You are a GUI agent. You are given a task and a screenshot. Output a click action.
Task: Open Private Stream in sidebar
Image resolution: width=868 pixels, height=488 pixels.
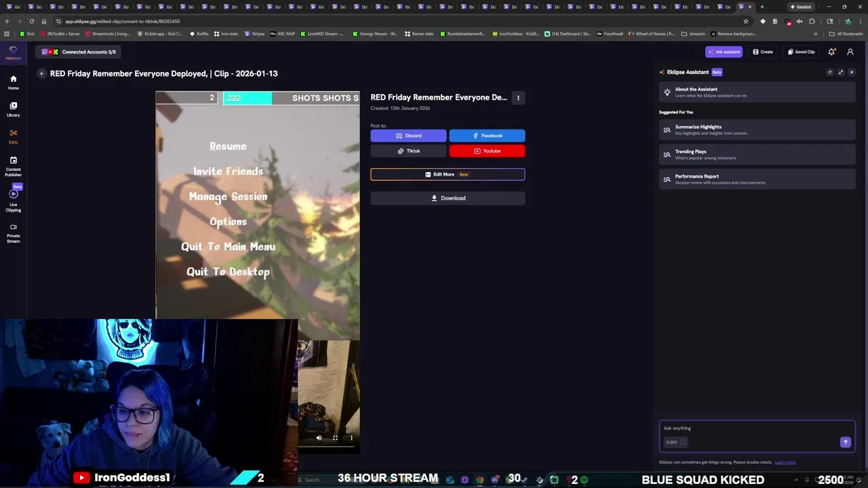click(x=13, y=233)
